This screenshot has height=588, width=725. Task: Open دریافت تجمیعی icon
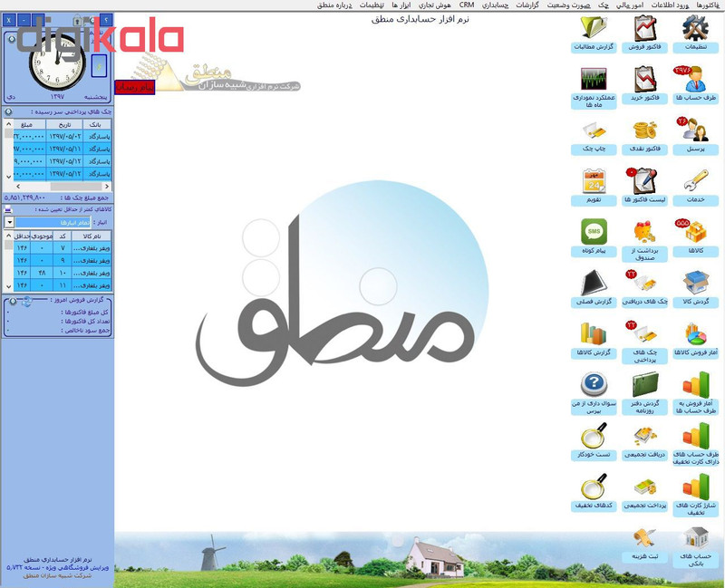point(645,437)
